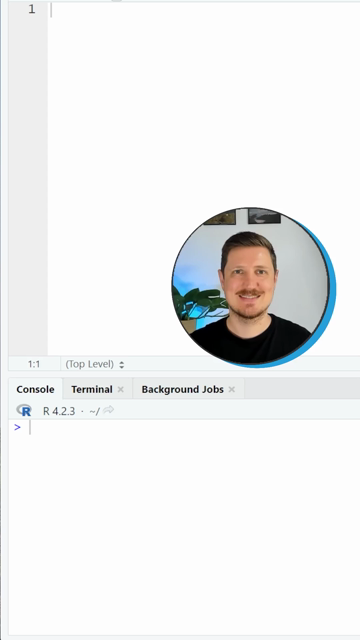The image size is (360, 640).
Task: Close the Background Jobs tab
Action: [231, 389]
